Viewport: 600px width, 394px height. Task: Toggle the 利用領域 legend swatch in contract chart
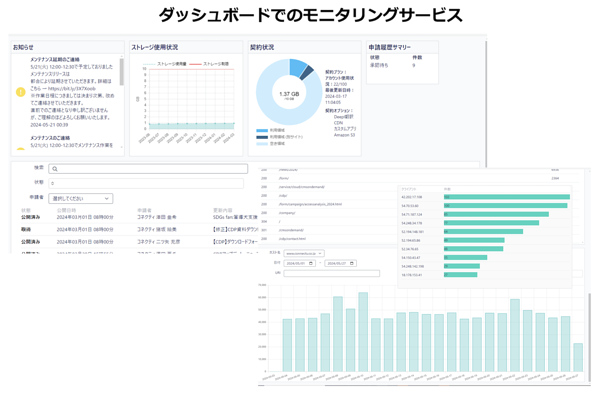pos(262,130)
